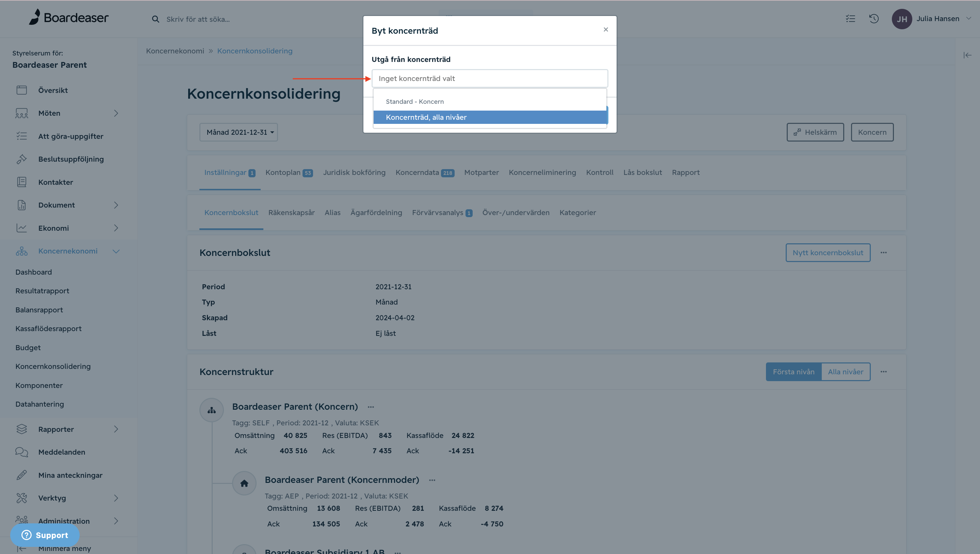This screenshot has height=554, width=980.
Task: Open Datahantering in sidebar
Action: tap(39, 404)
